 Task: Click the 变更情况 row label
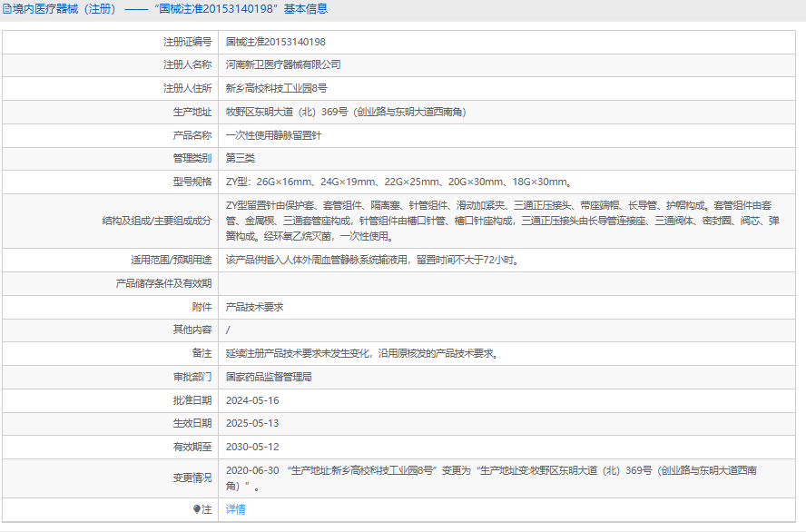coord(192,478)
